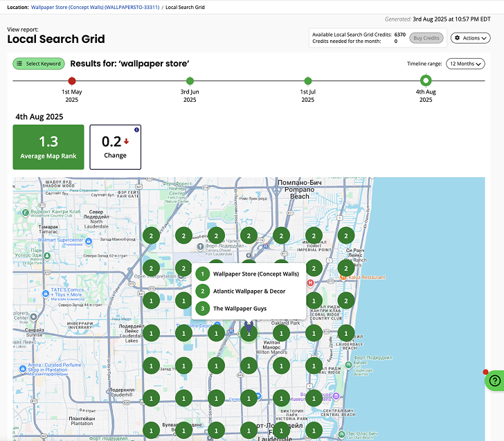Select the 1st Jul 2025 timeline point

point(307,81)
